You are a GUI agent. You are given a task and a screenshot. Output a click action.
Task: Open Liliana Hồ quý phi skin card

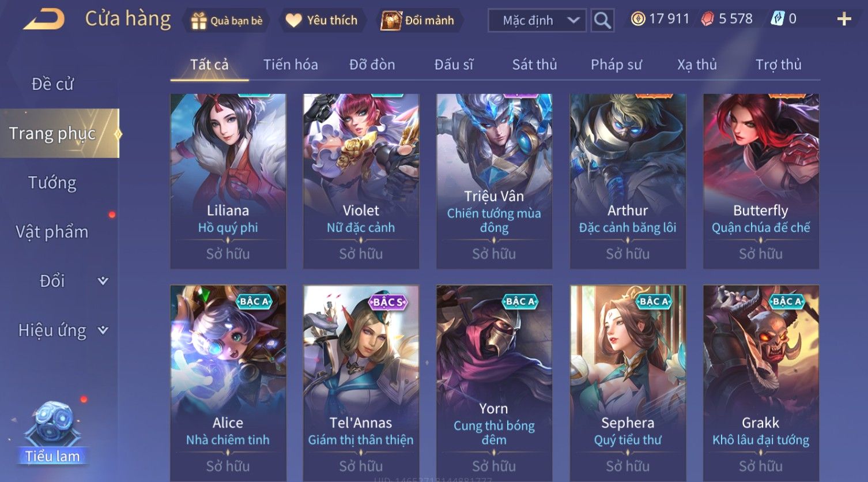pos(228,181)
